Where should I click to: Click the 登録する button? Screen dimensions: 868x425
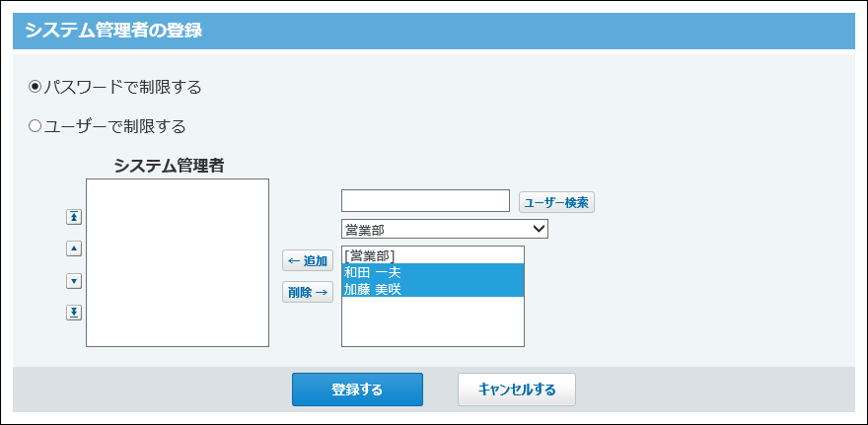pos(357,390)
